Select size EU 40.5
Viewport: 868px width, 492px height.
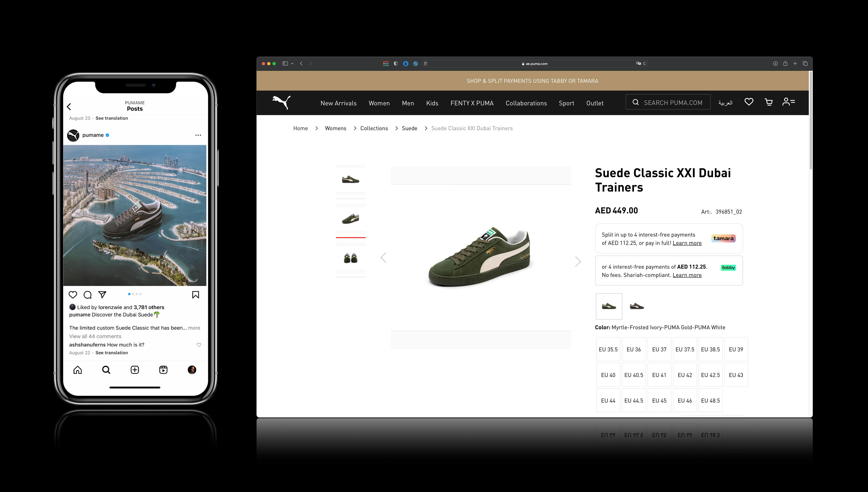[x=634, y=375]
